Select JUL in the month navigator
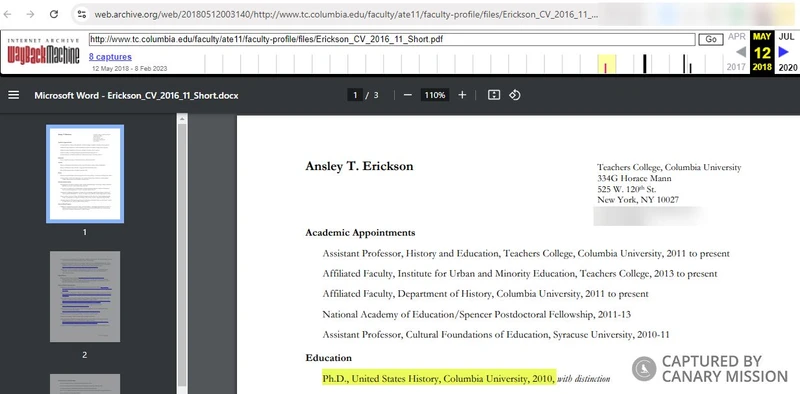The height and width of the screenshot is (394, 800). coord(787,37)
